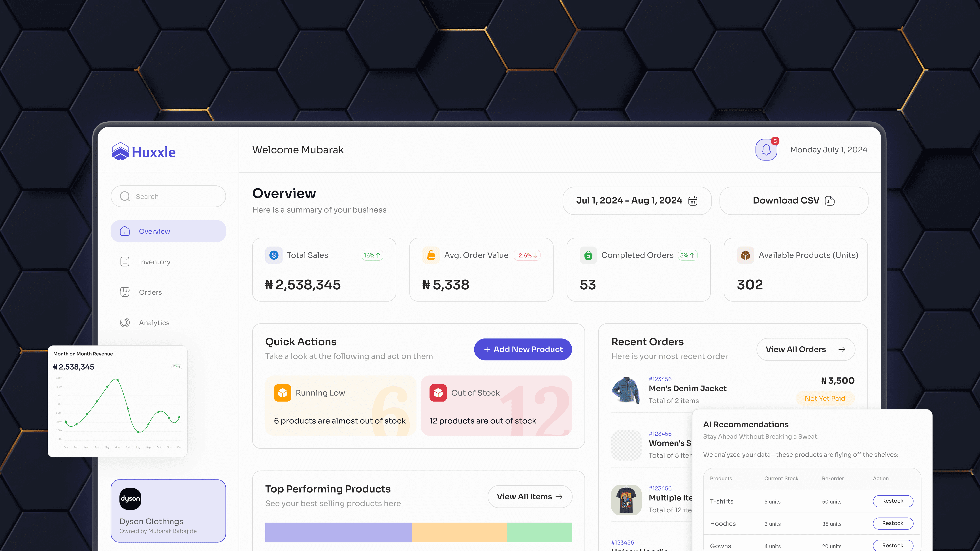Open the Dyson Clothings store card
The width and height of the screenshot is (980, 551).
[168, 511]
